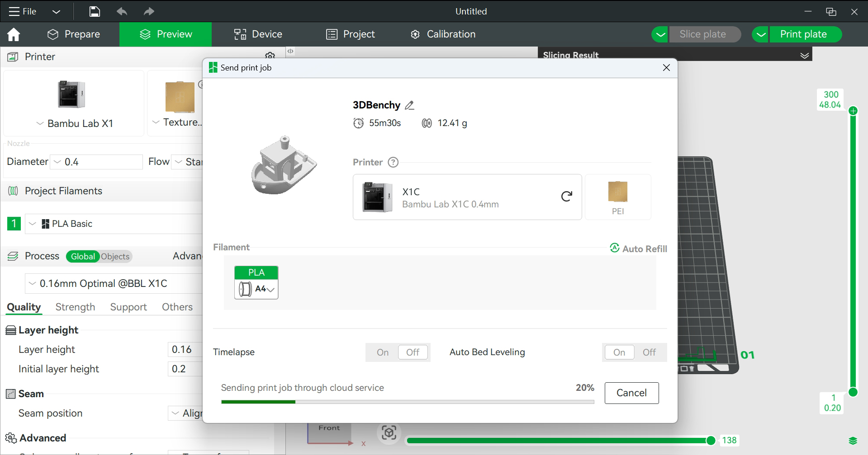Viewport: 868px width, 455px height.
Task: Turn Auto Bed Leveling Off
Action: click(649, 352)
